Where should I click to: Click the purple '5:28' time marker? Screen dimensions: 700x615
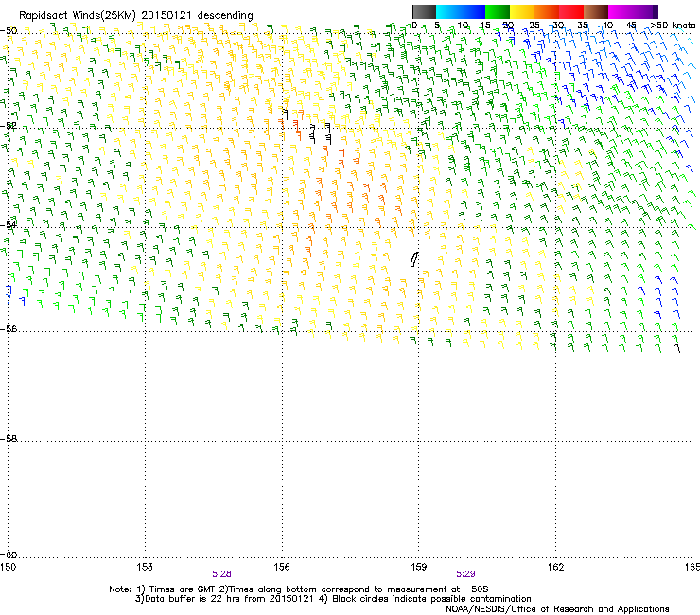pos(221,574)
